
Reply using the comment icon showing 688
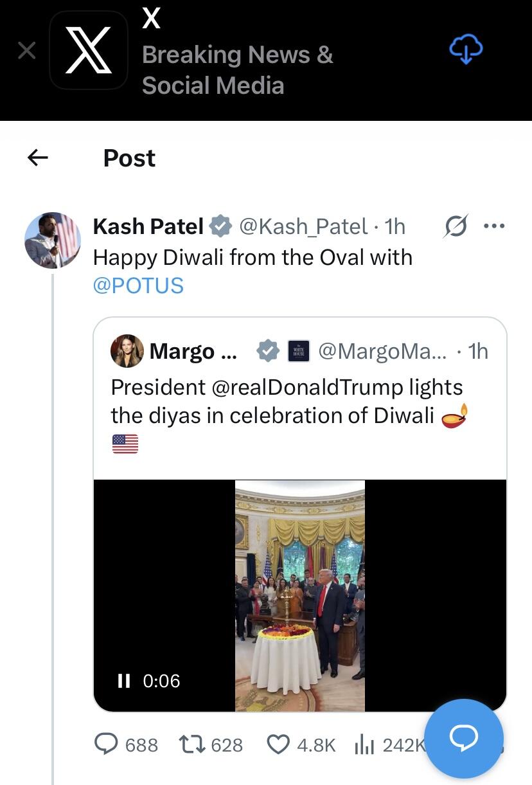point(106,744)
